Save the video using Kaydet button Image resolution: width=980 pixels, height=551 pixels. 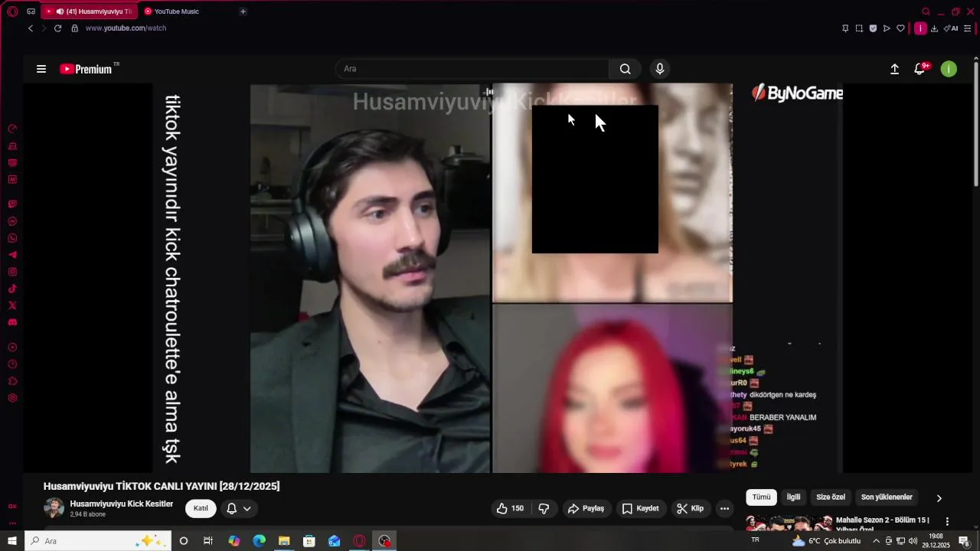click(x=640, y=508)
